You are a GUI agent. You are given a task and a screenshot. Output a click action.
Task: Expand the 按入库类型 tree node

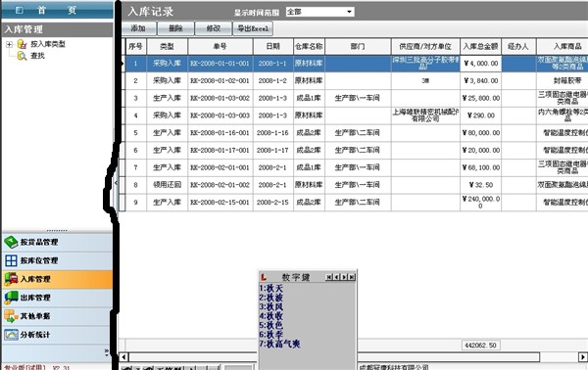tap(9, 44)
